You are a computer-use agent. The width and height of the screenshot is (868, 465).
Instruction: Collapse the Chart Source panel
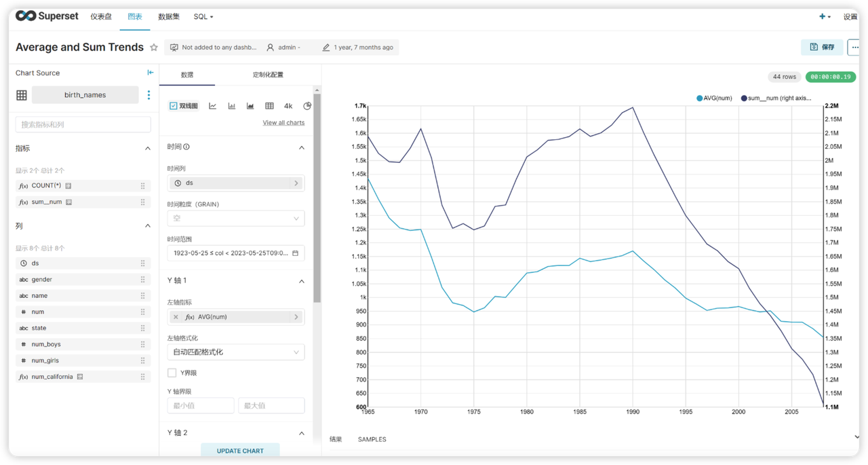[150, 73]
